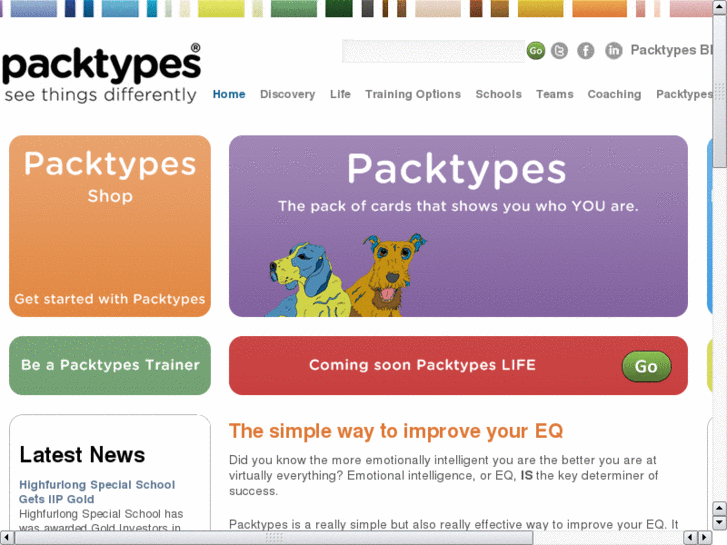The height and width of the screenshot is (545, 727).
Task: Open the LinkedIn social icon
Action: [x=613, y=51]
